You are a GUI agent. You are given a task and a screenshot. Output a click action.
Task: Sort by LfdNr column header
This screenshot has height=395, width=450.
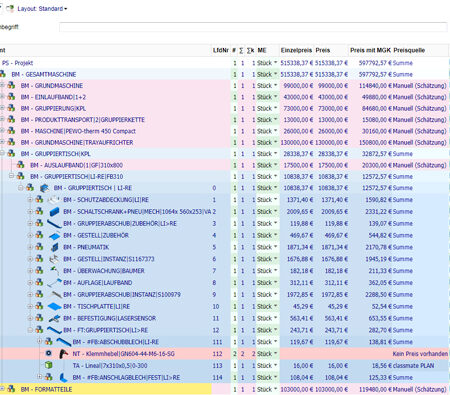pyautogui.click(x=221, y=50)
